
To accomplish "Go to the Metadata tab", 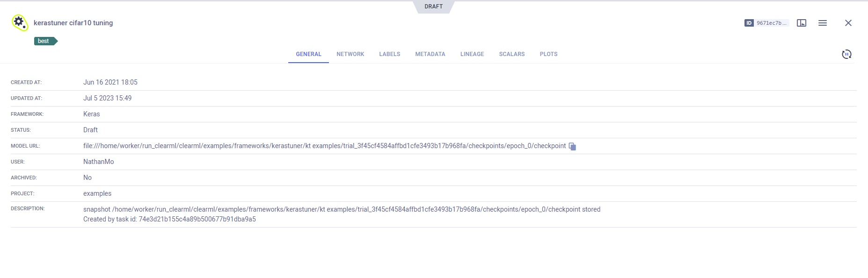I will coord(430,54).
